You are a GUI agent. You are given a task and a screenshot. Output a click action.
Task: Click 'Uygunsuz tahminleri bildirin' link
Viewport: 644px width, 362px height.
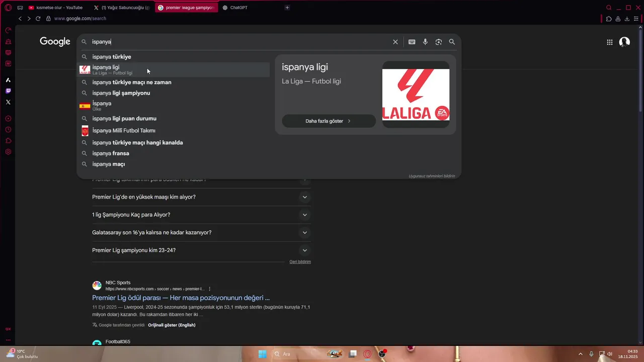pyautogui.click(x=432, y=176)
